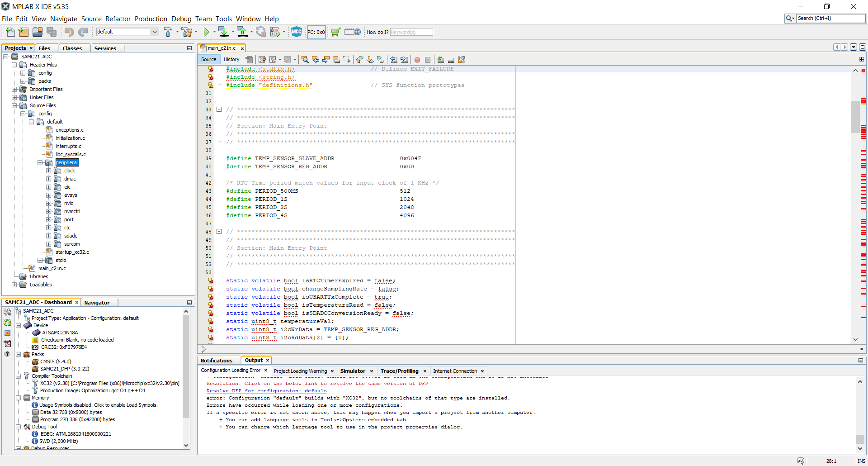Click the editor vertical scrollbar thumb
This screenshot has height=466, width=868.
[855, 117]
